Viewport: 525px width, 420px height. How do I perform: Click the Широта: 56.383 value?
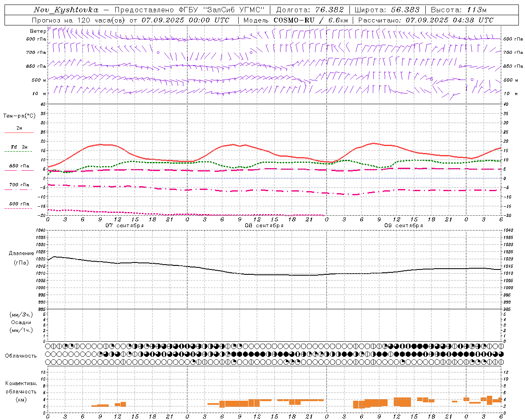(x=387, y=10)
